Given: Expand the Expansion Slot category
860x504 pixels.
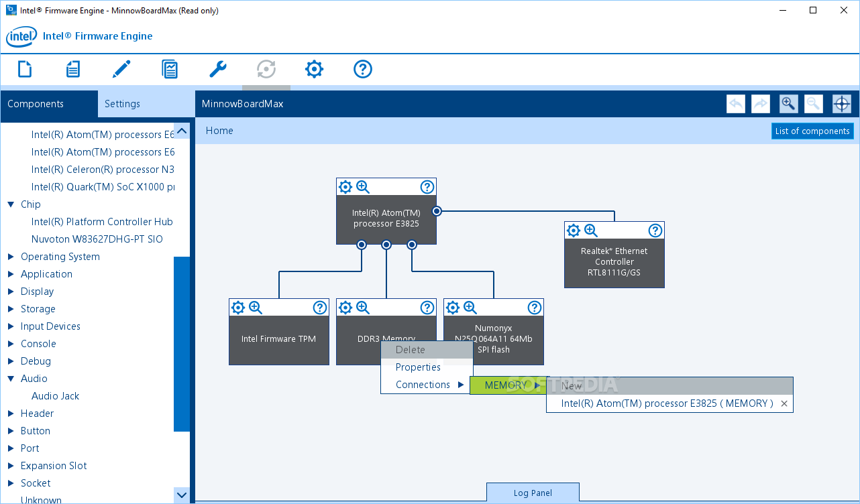Looking at the screenshot, I should (x=11, y=466).
